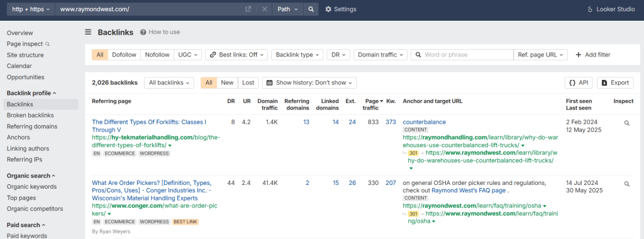Click referring domains value 13
This screenshot has width=644, height=239.
pyautogui.click(x=306, y=122)
